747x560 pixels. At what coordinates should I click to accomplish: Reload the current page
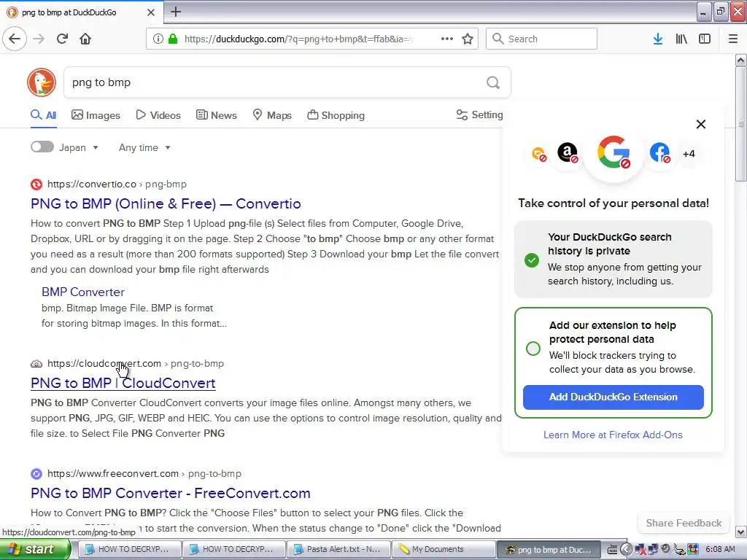tap(62, 39)
